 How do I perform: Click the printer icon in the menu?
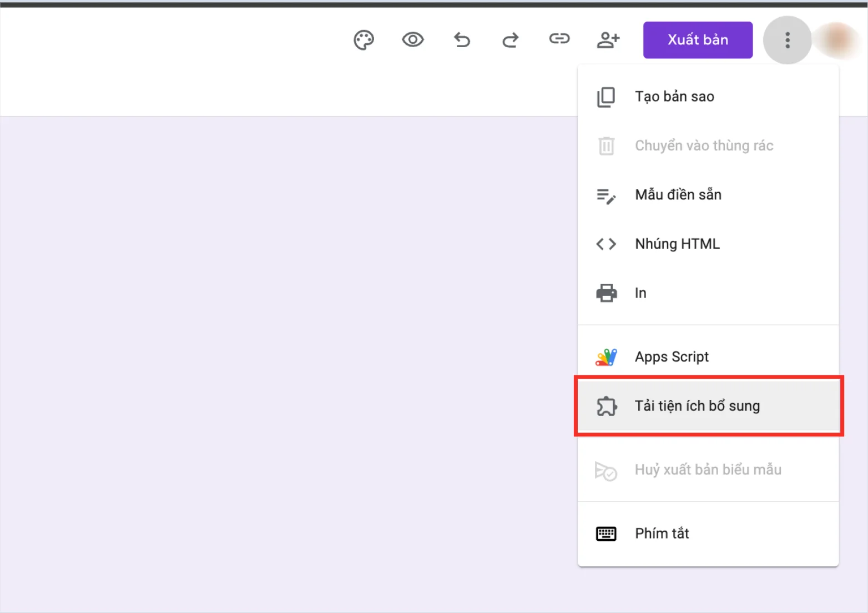click(606, 293)
